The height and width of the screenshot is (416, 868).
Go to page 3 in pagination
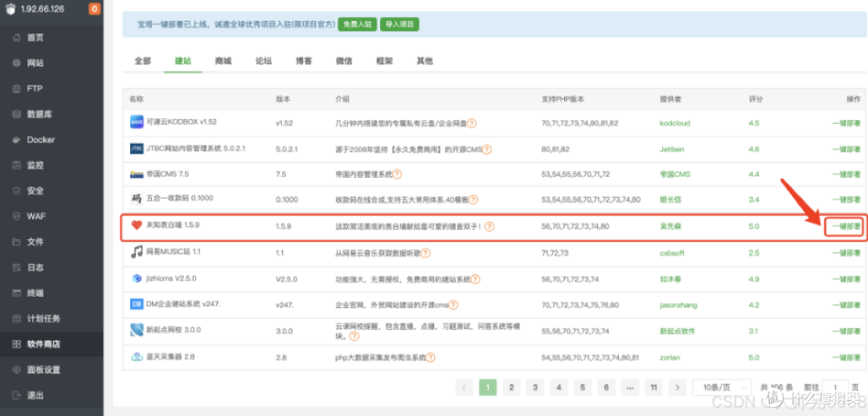tap(535, 387)
